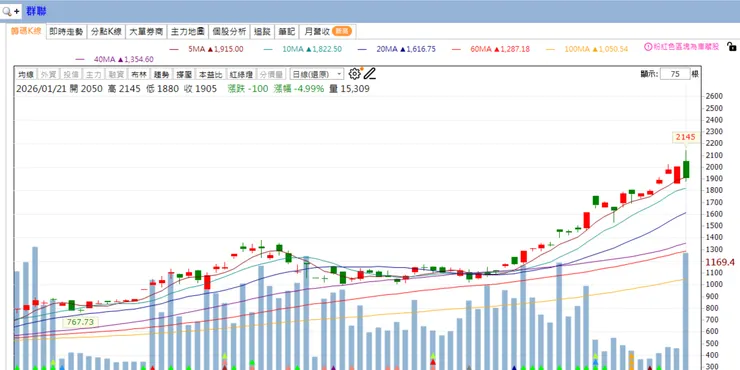Click the 40MA value 1,354.60
This screenshot has width=740, height=370.
[139, 59]
